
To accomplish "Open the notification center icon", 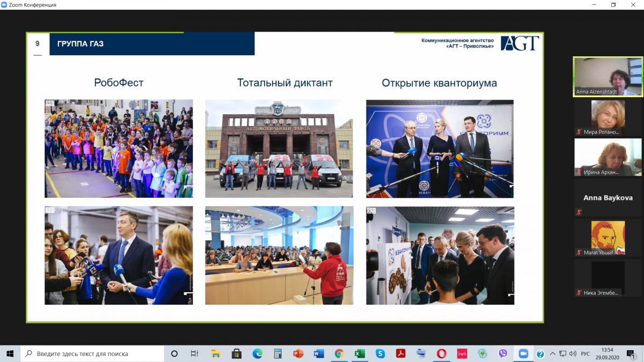I will (x=632, y=353).
